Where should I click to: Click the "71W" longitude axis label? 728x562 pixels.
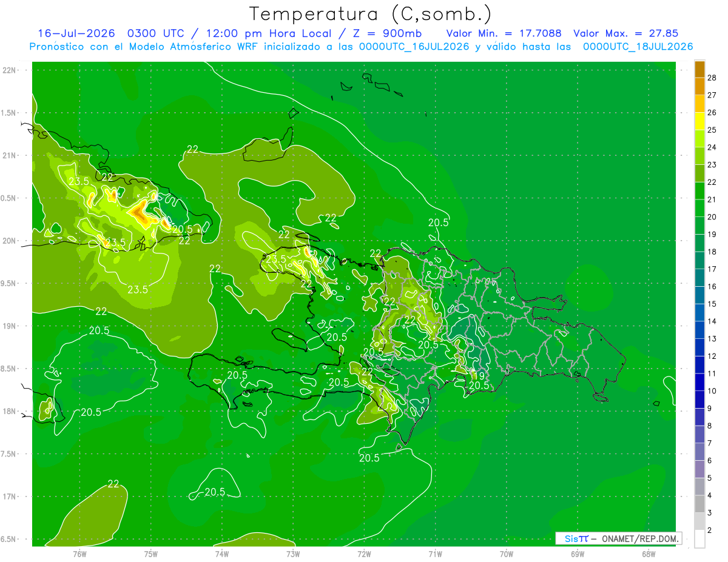point(435,554)
